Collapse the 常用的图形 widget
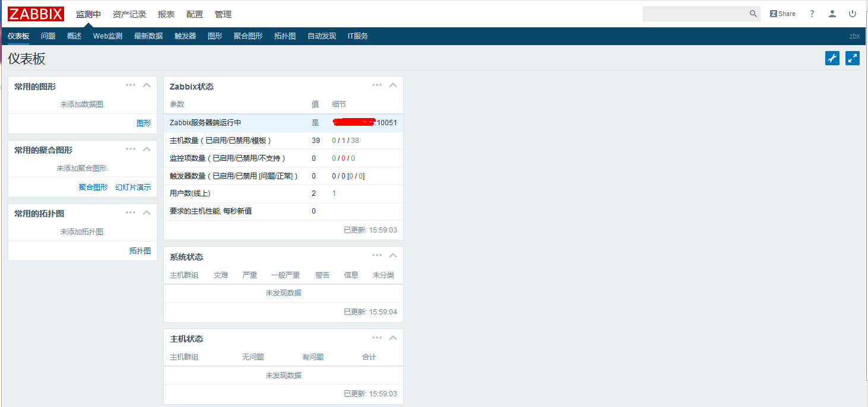This screenshot has width=868, height=407. click(x=147, y=85)
